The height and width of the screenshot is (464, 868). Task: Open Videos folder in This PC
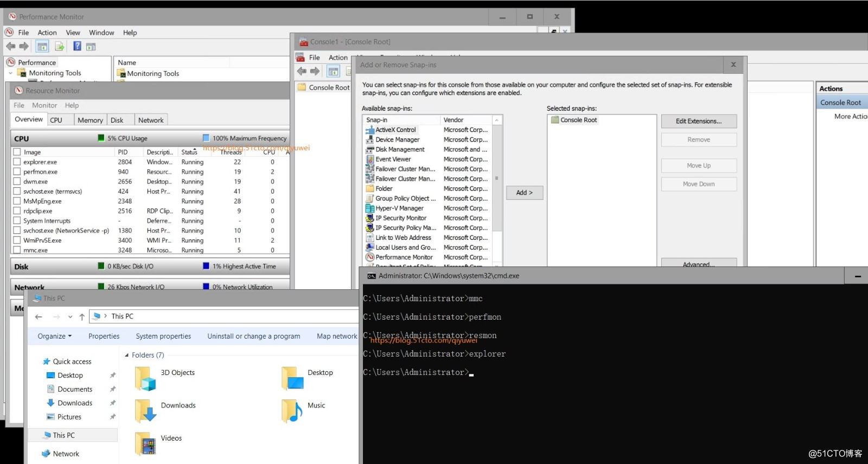tap(158, 443)
